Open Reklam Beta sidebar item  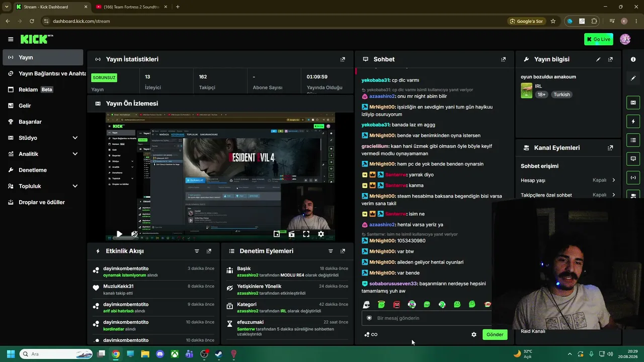pos(43,89)
